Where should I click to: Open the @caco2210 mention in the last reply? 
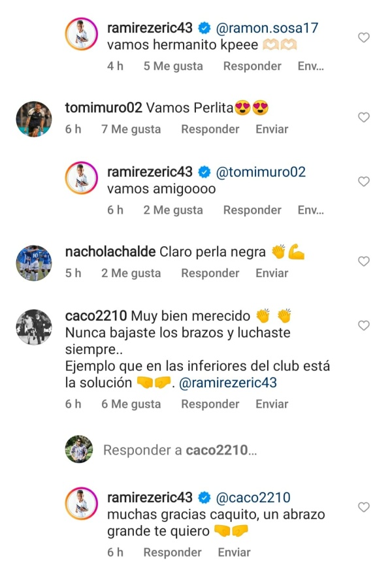pyautogui.click(x=252, y=498)
